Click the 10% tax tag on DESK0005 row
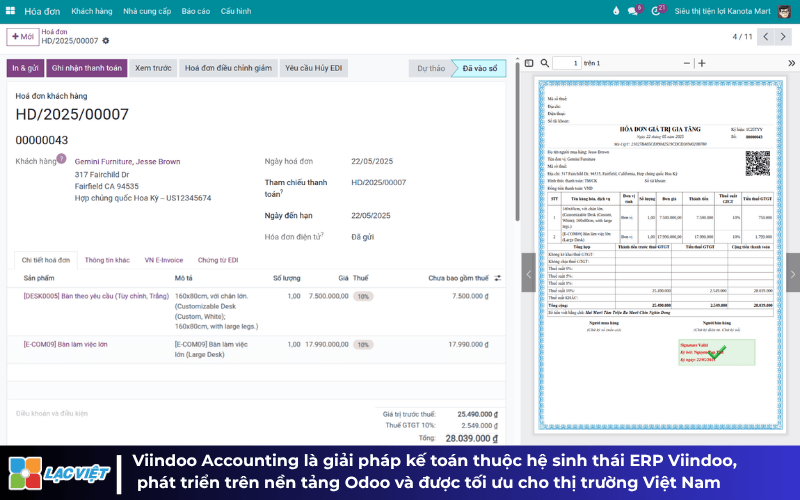The width and height of the screenshot is (800, 500). pos(363,296)
